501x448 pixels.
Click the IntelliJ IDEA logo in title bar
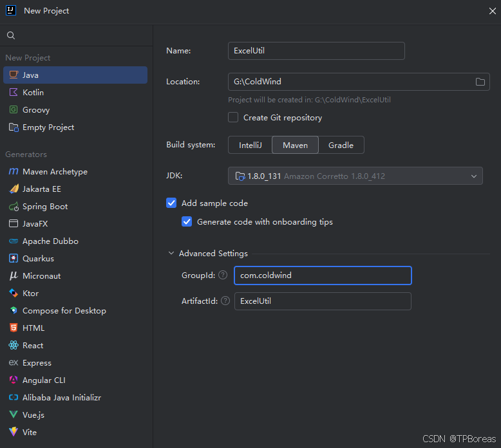(x=11, y=10)
